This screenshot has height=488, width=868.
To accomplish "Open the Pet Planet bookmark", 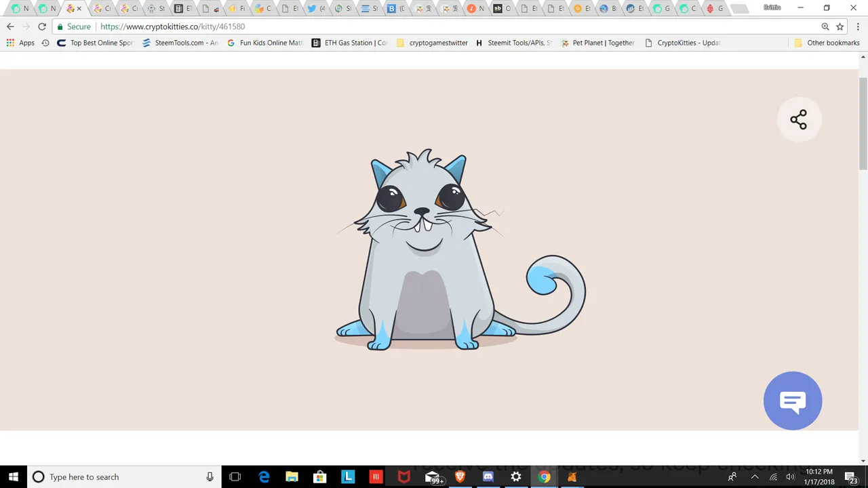I will click(598, 43).
